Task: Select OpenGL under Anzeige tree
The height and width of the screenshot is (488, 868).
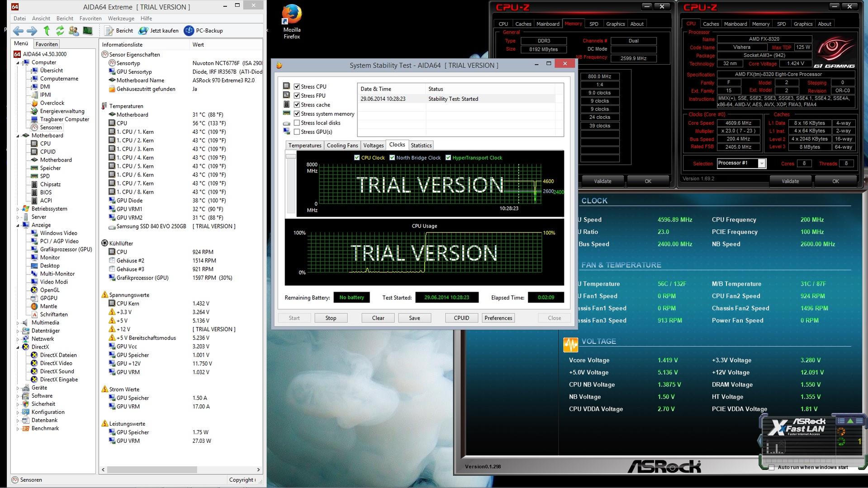Action: 50,290
